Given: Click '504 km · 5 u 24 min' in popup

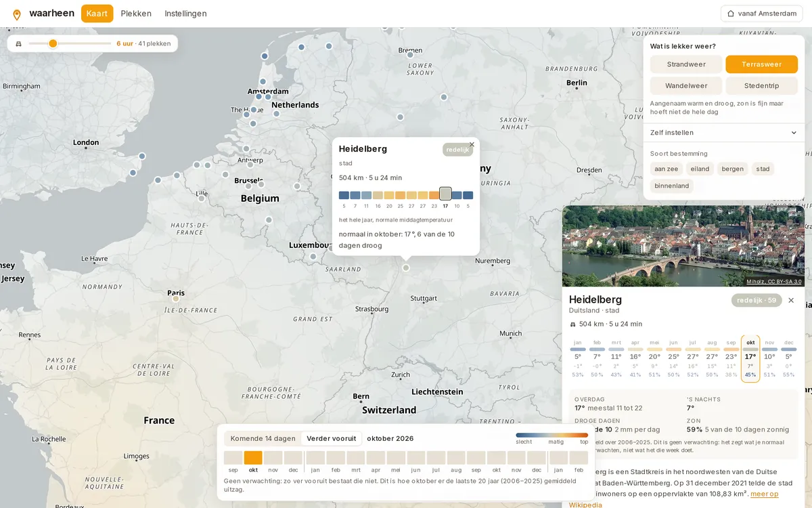Looking at the screenshot, I should (x=370, y=177).
